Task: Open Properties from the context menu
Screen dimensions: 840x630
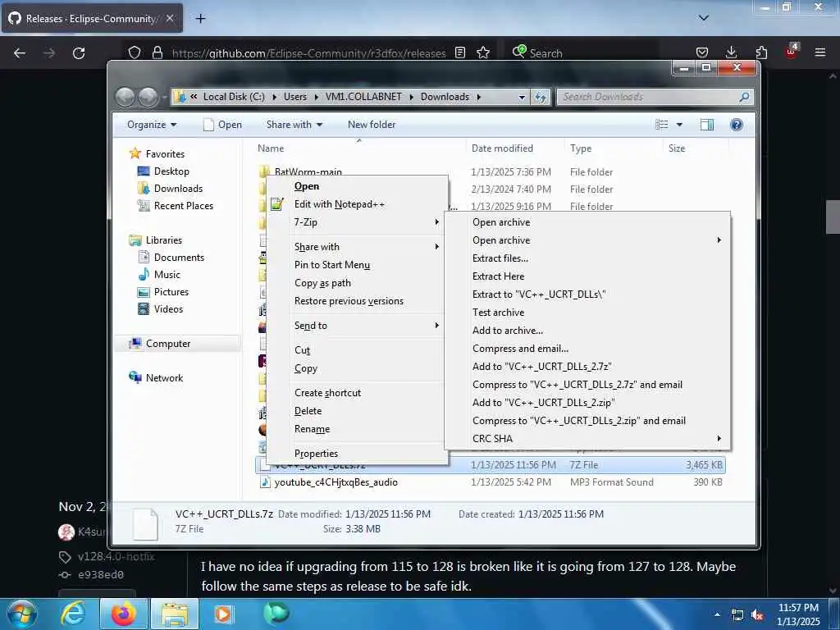Action: tap(316, 454)
